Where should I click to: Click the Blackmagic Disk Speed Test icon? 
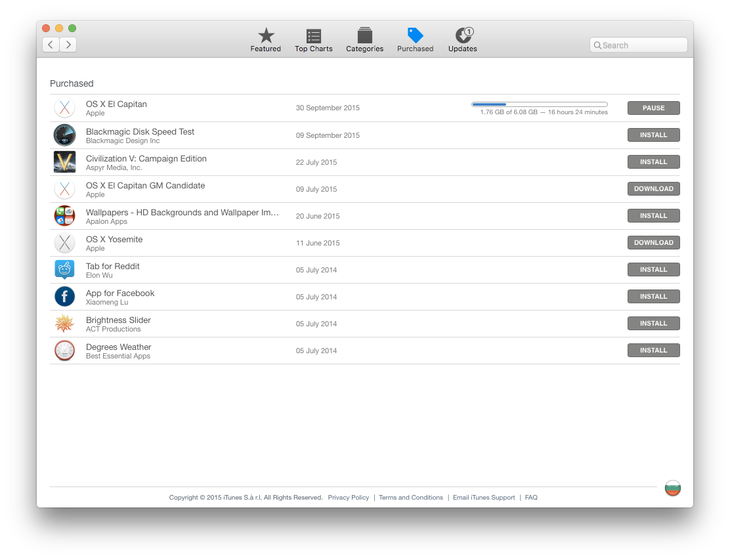point(65,135)
